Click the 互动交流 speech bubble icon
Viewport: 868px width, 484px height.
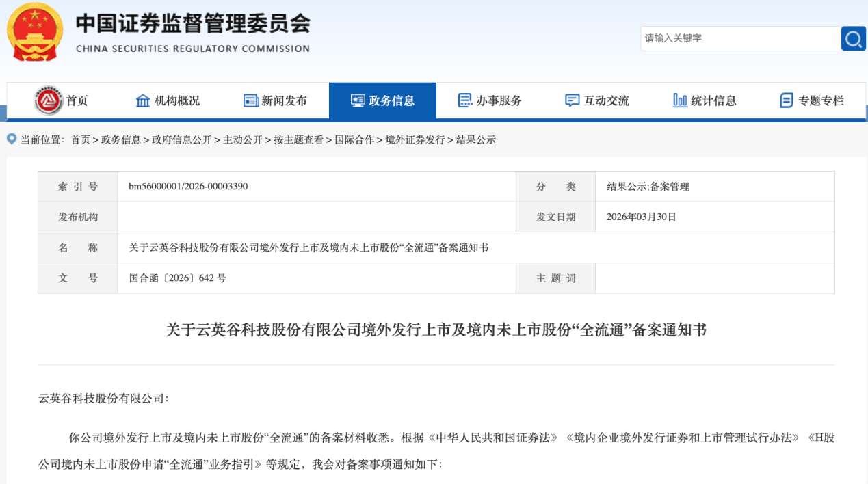click(x=572, y=100)
